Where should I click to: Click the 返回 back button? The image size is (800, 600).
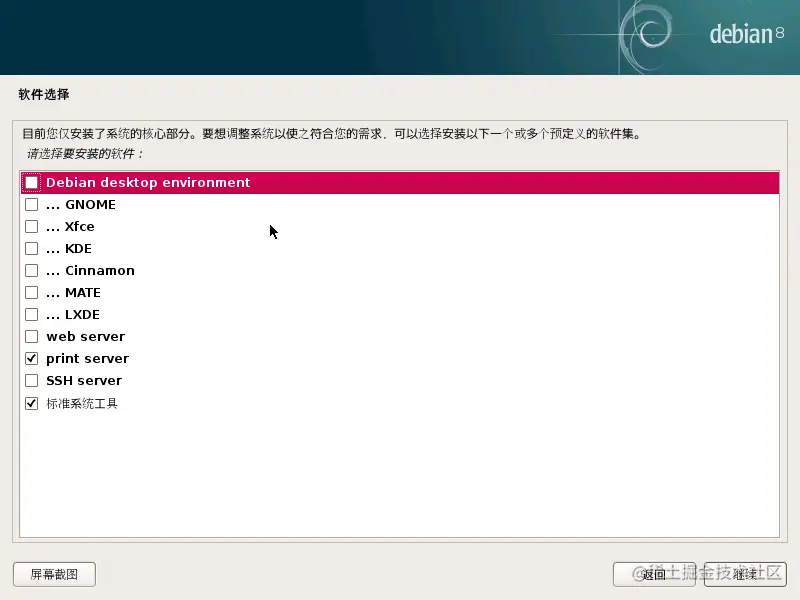click(x=654, y=574)
